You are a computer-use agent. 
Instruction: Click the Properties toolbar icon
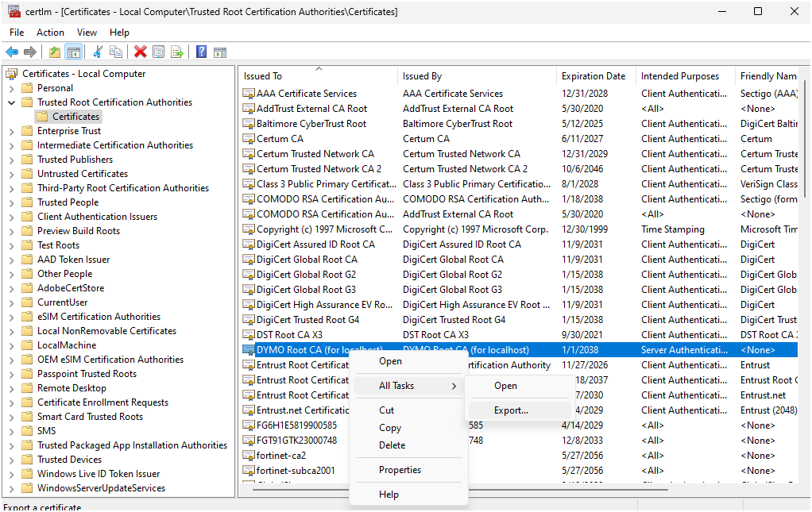(159, 52)
